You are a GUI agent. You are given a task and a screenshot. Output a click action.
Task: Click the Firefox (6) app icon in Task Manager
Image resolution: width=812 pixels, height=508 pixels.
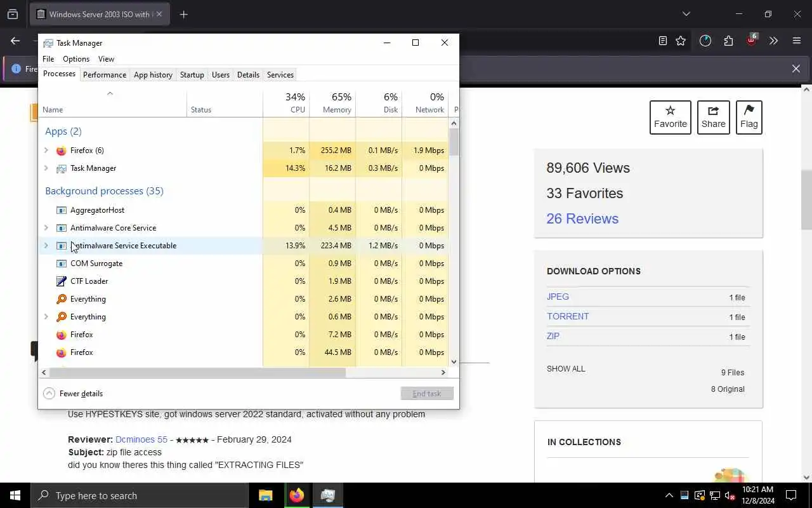pos(61,150)
